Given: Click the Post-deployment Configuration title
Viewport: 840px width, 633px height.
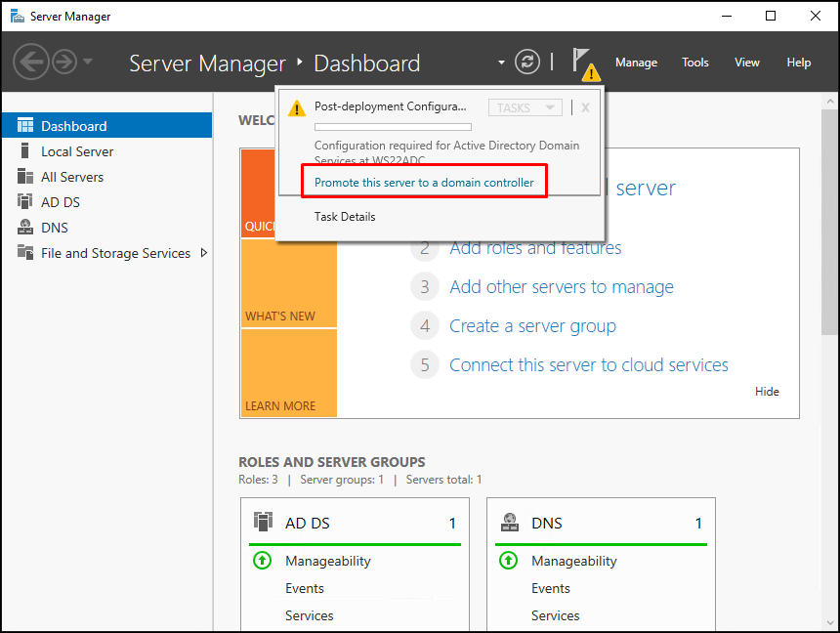Looking at the screenshot, I should tap(390, 106).
